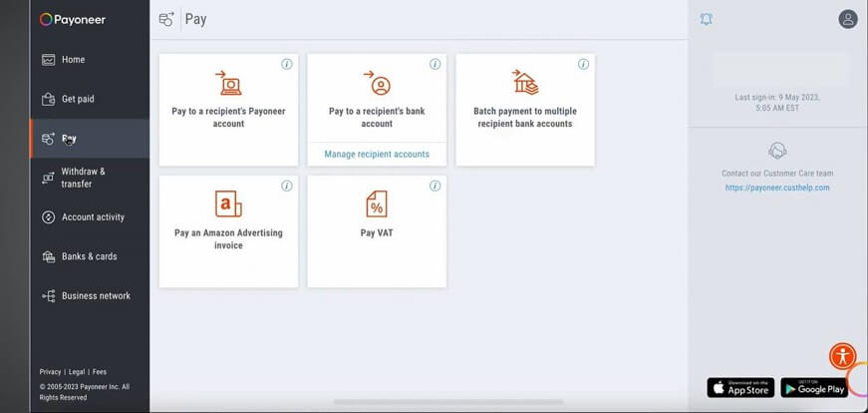Screen dimensions: 868x413
Task: Show info for Amazon Advertising invoice card
Action: 287,187
